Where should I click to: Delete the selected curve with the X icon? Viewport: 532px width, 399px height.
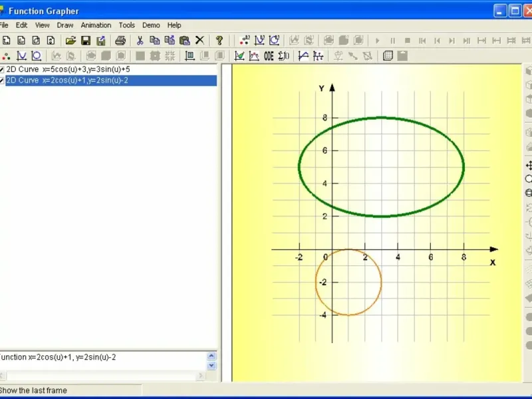(200, 41)
